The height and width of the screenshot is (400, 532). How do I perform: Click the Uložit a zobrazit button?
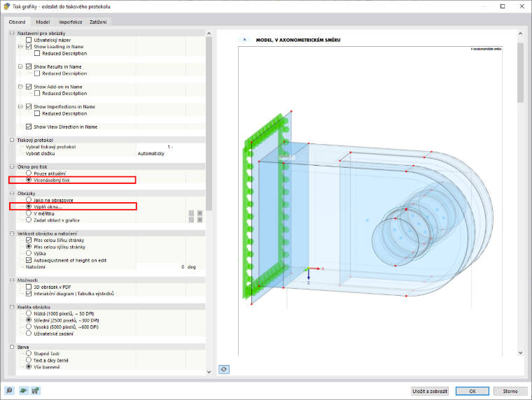click(x=430, y=391)
